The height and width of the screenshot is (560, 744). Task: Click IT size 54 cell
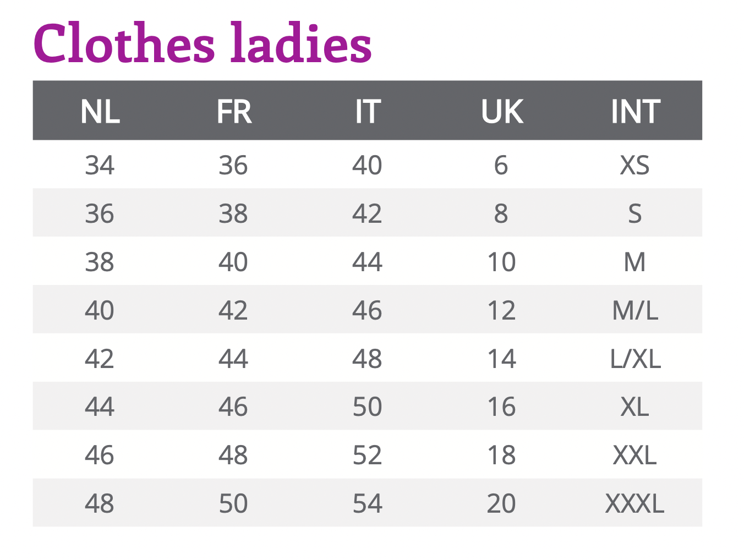click(368, 503)
